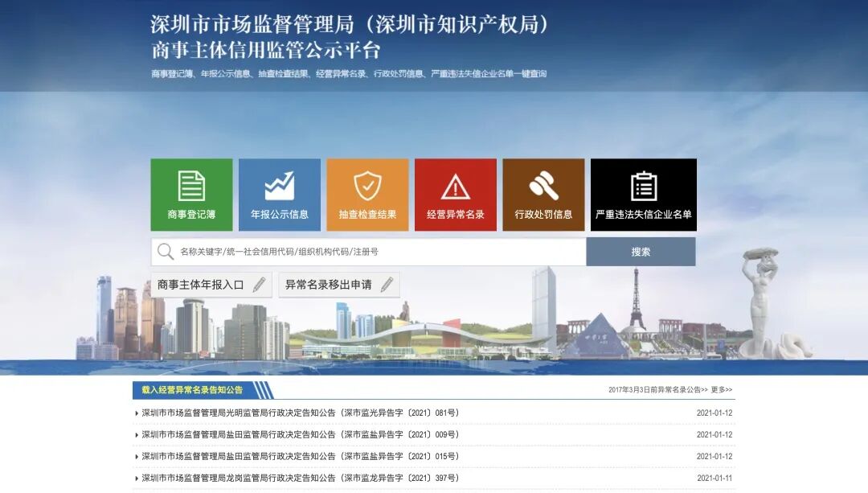Click the pencil icon beside 商事主体年报入口
The image size is (868, 493).
[258, 284]
